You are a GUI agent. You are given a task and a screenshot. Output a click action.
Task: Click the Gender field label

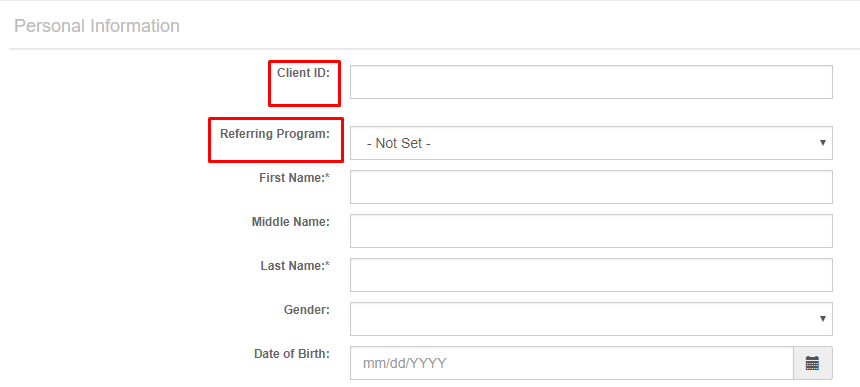tap(307, 310)
